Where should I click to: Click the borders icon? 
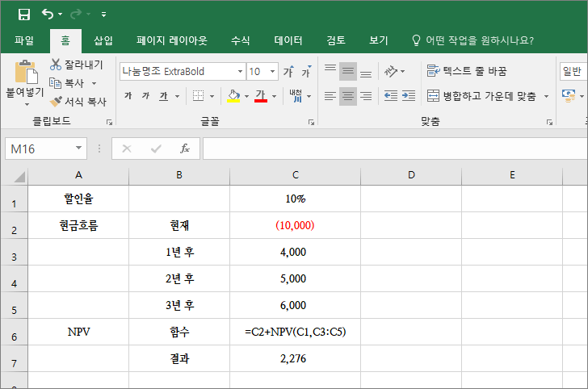click(x=198, y=96)
